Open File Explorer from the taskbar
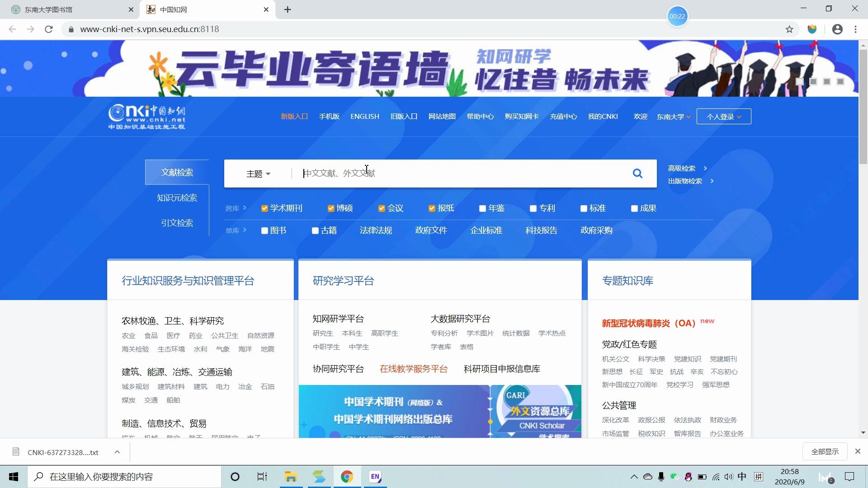The image size is (868, 488). click(291, 477)
